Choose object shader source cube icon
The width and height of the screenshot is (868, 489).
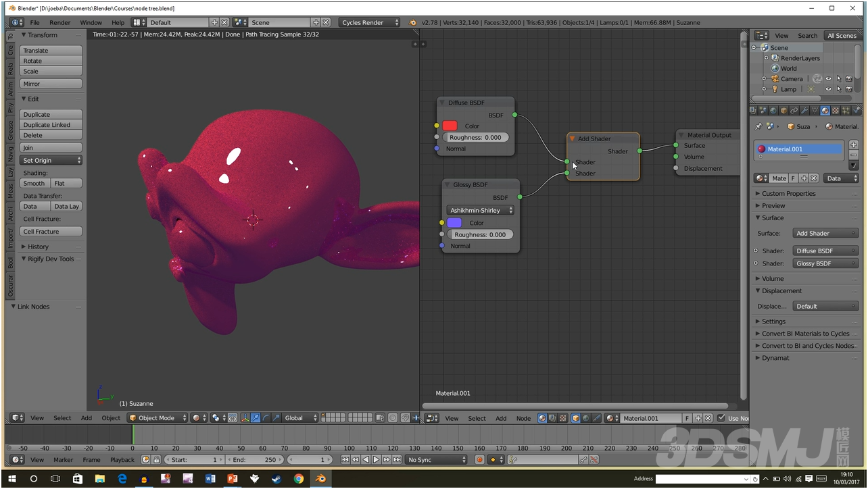[575, 418]
